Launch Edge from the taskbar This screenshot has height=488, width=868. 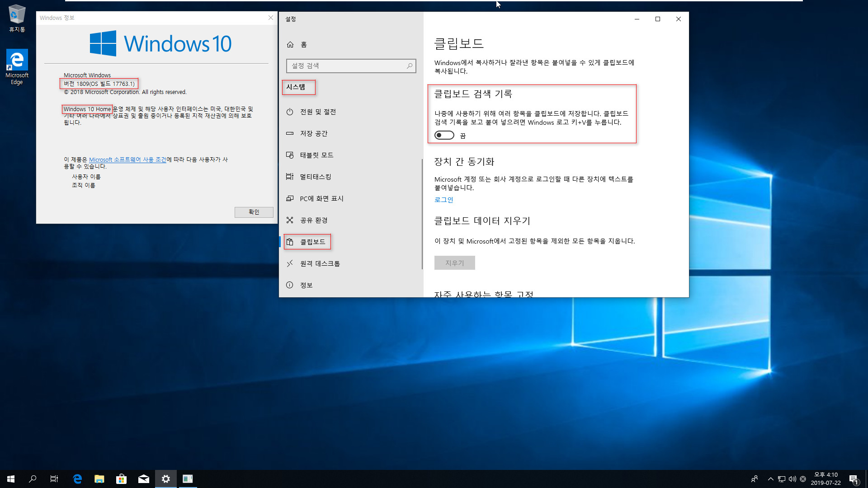point(77,479)
